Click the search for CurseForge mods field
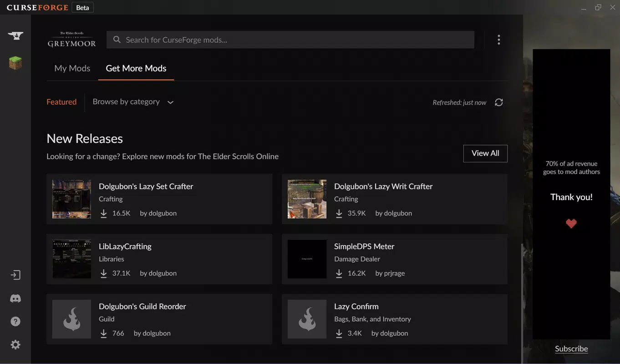The width and height of the screenshot is (620, 364). click(290, 40)
